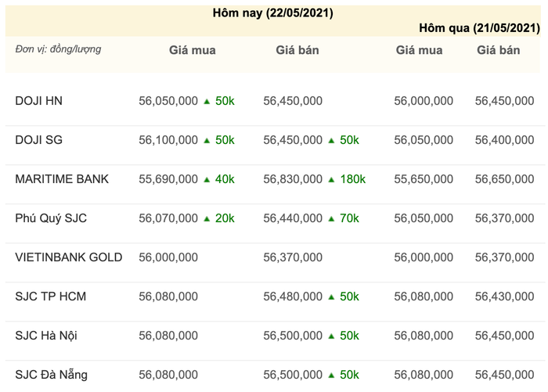Click the 50k change in SJC Hà Nội row
This screenshot has width=548, height=392.
349,336
